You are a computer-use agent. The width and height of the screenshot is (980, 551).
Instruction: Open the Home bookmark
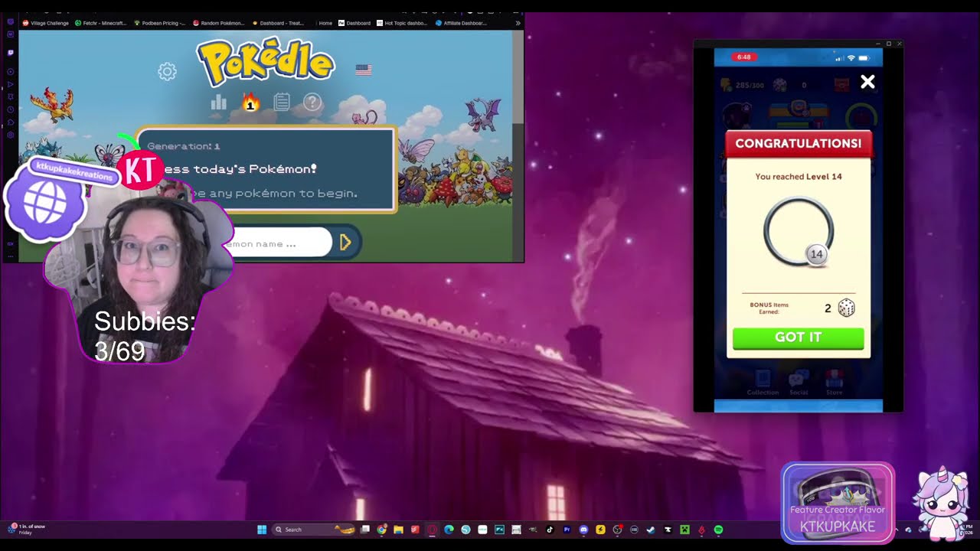(325, 23)
